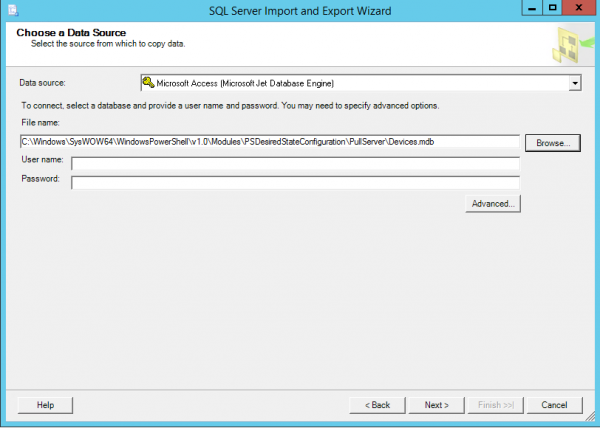Image resolution: width=600 pixels, height=428 pixels.
Task: Click the Choose a Data Source heading
Action: (71, 33)
